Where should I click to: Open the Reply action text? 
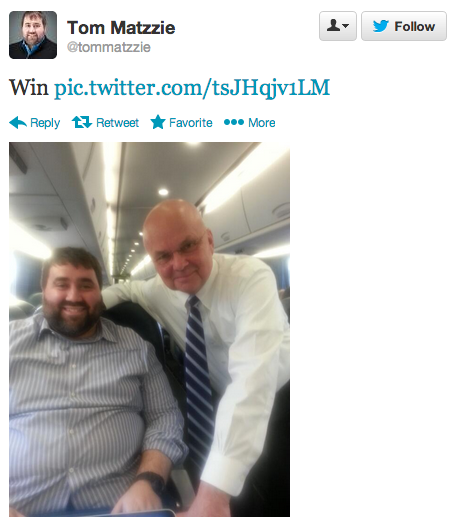(45, 123)
